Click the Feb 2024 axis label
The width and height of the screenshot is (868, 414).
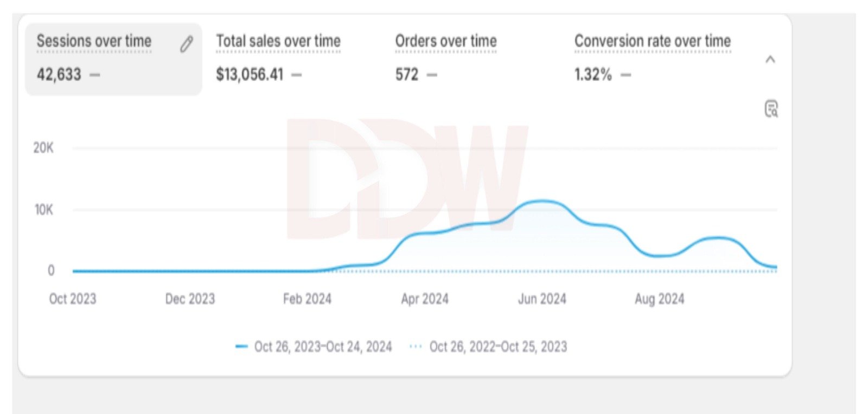point(307,299)
